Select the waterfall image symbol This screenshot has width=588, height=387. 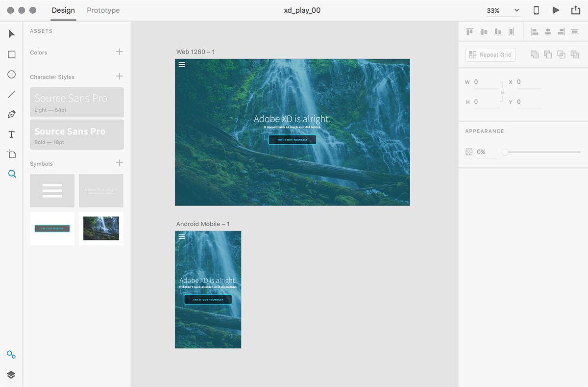101,229
